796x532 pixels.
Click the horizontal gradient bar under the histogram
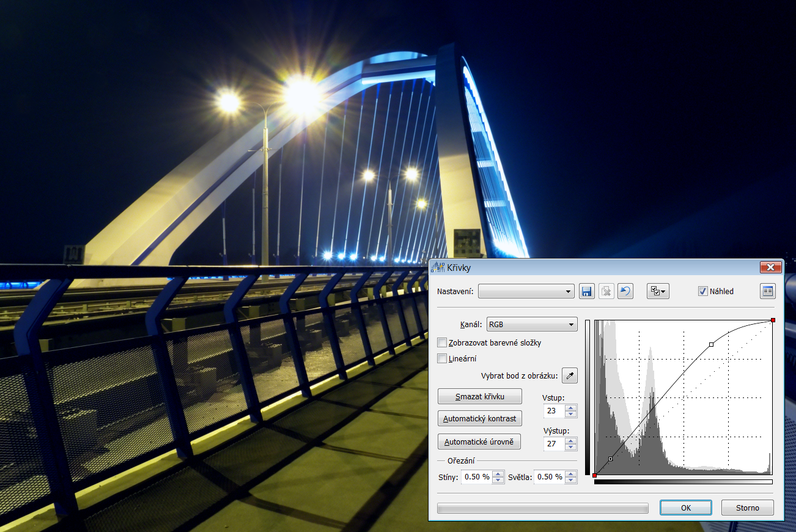point(683,482)
